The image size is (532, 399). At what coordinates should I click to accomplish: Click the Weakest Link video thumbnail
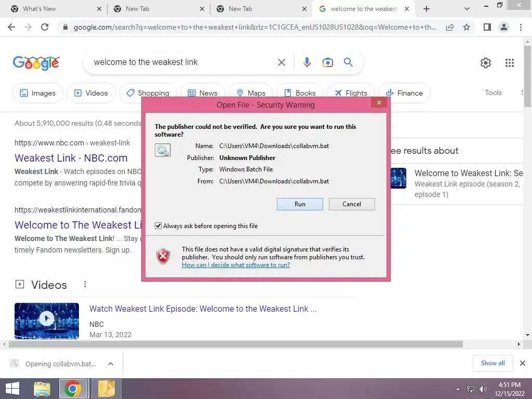[47, 321]
